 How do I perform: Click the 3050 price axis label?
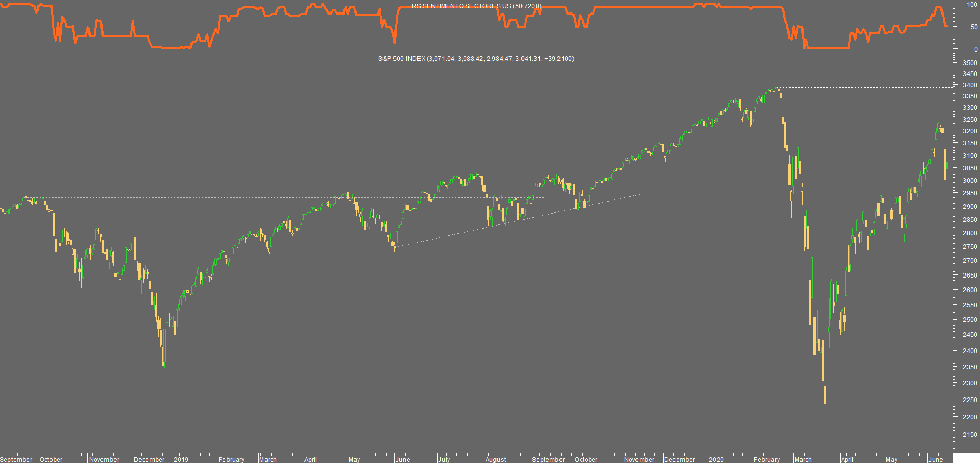coord(970,168)
